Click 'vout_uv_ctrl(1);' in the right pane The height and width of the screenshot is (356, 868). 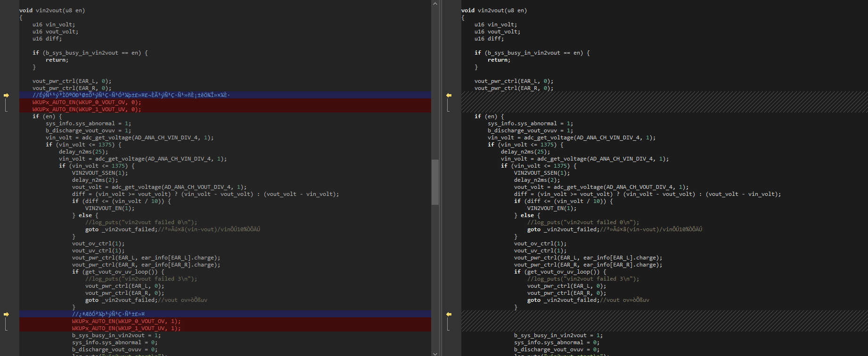[540, 251]
